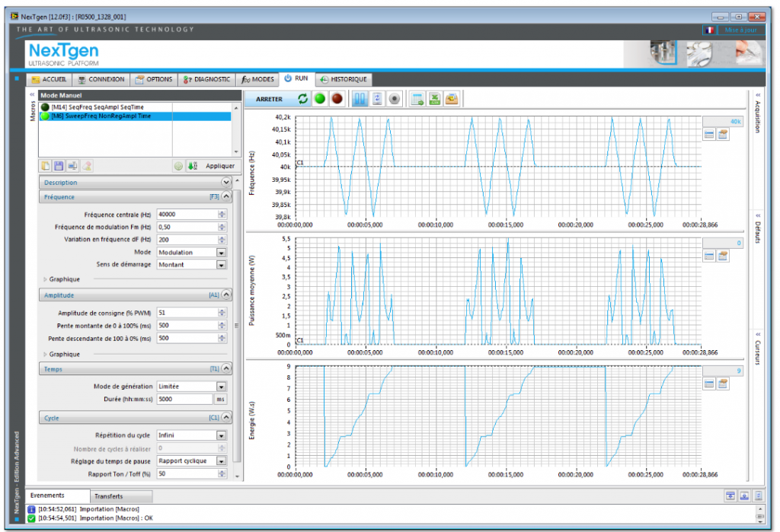780x532 pixels.
Task: Collapse the Macros side panel with double chevron
Action: pos(32,94)
